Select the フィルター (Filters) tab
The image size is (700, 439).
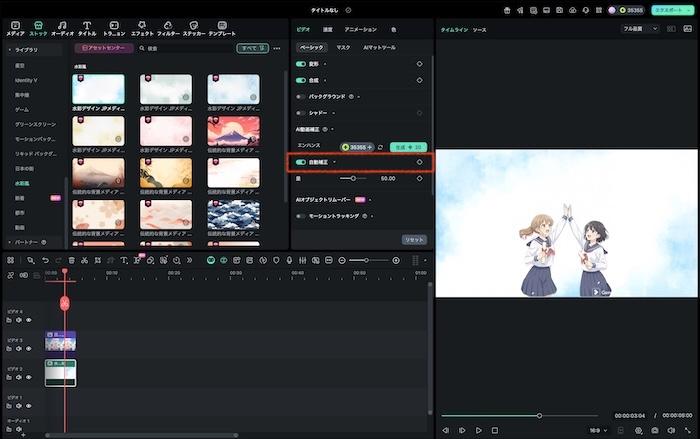[168, 29]
